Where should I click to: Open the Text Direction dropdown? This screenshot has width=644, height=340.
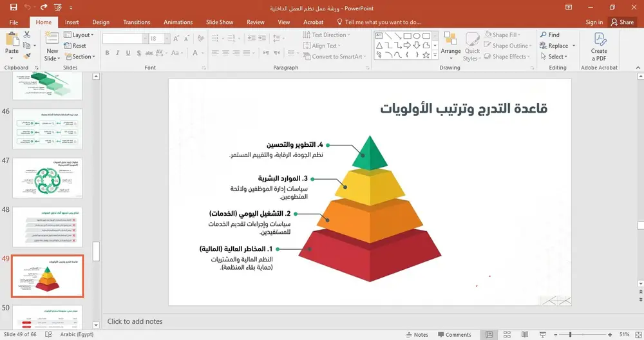pyautogui.click(x=327, y=35)
